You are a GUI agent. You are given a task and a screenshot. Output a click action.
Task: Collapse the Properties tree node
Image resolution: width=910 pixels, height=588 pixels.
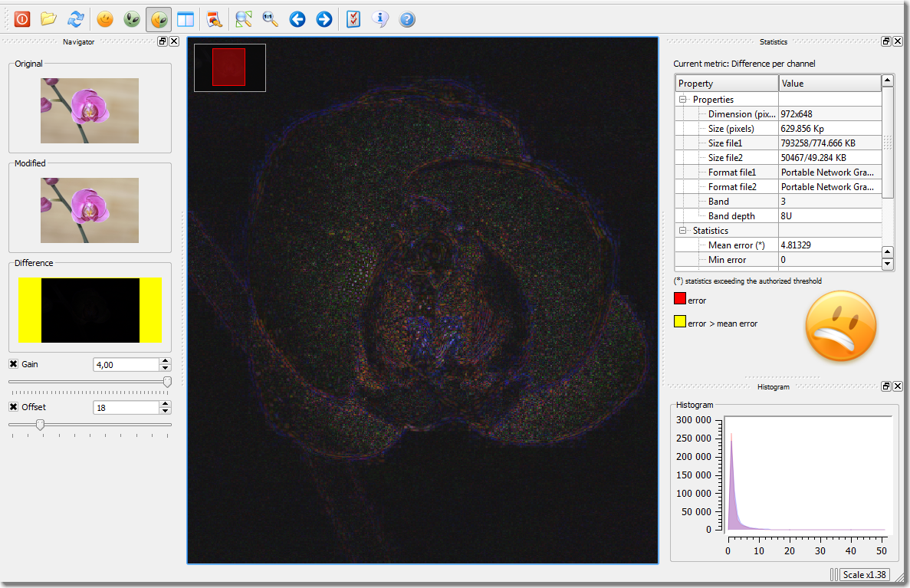[x=682, y=100]
